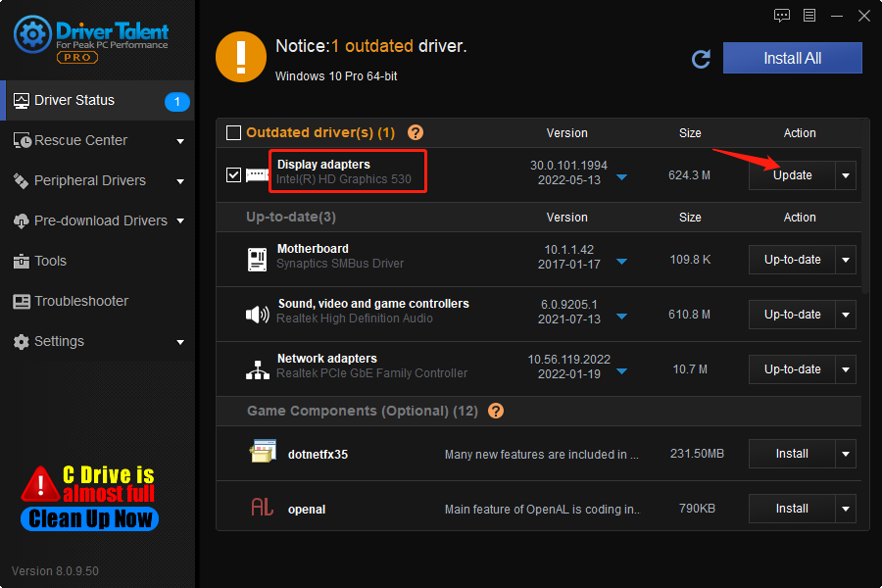Minimize the Driver Talent window
The height and width of the screenshot is (588, 882).
pos(837,16)
